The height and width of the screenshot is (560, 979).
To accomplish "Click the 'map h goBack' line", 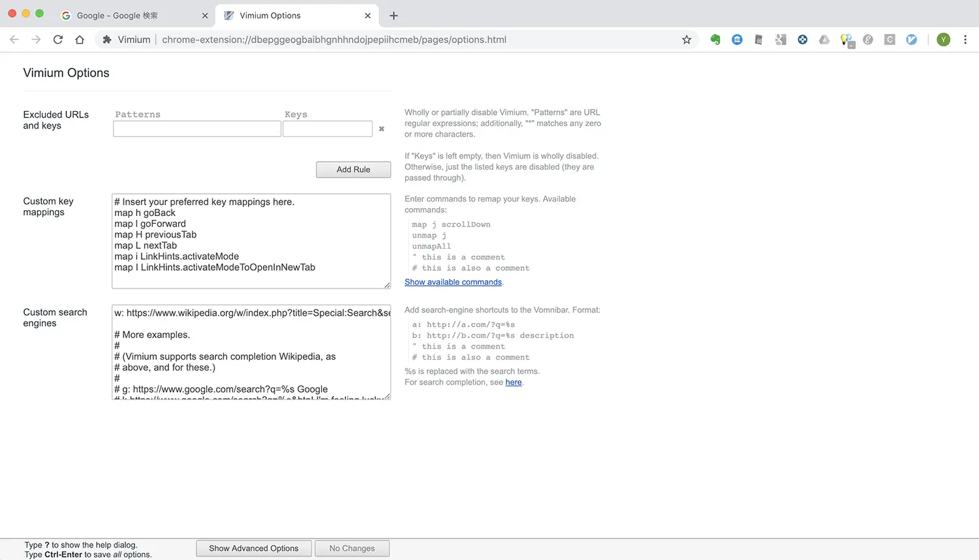I will (145, 213).
